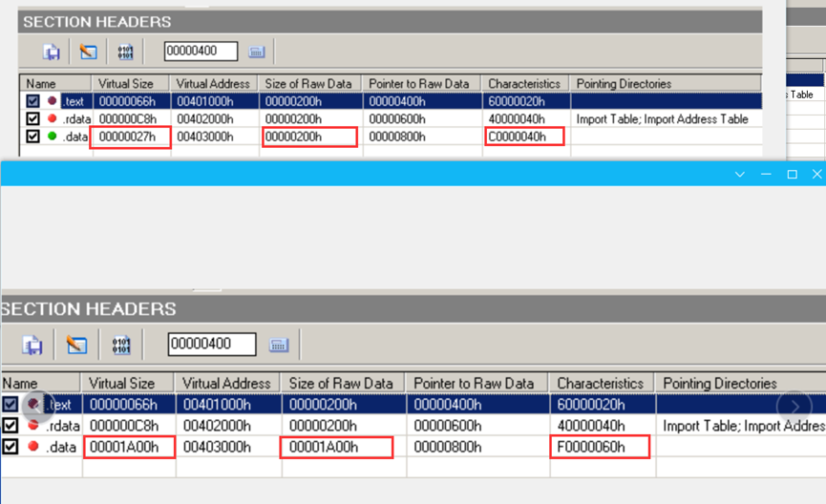This screenshot has width=826, height=504.
Task: Select Import Table; Import Address Table cell in upper table
Action: tap(662, 119)
